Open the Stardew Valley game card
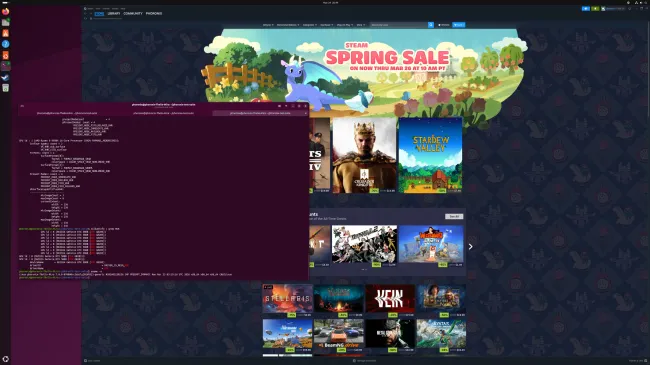650x365 pixels. (430, 155)
